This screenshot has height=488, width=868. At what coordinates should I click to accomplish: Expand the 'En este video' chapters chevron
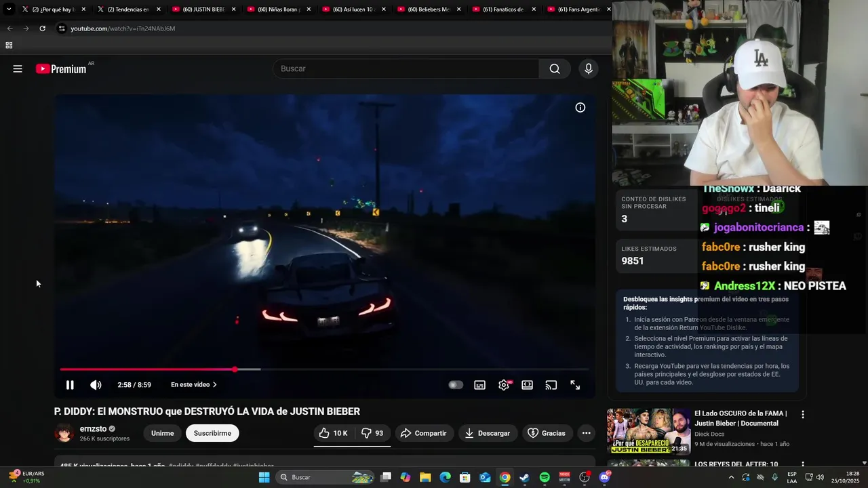click(x=215, y=385)
